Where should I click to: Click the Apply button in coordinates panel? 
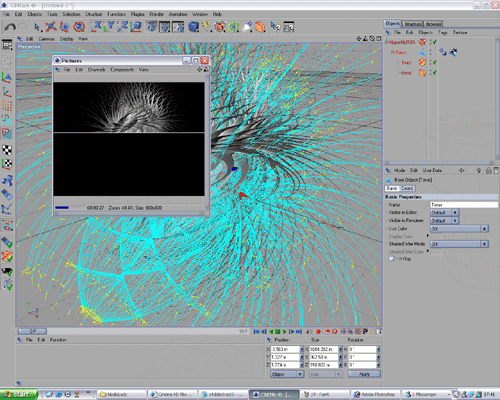[364, 374]
